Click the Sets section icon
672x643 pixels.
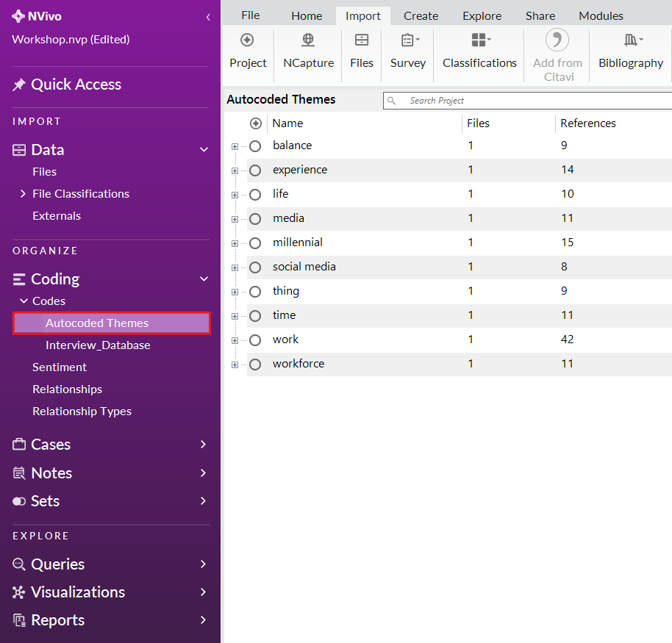click(19, 501)
